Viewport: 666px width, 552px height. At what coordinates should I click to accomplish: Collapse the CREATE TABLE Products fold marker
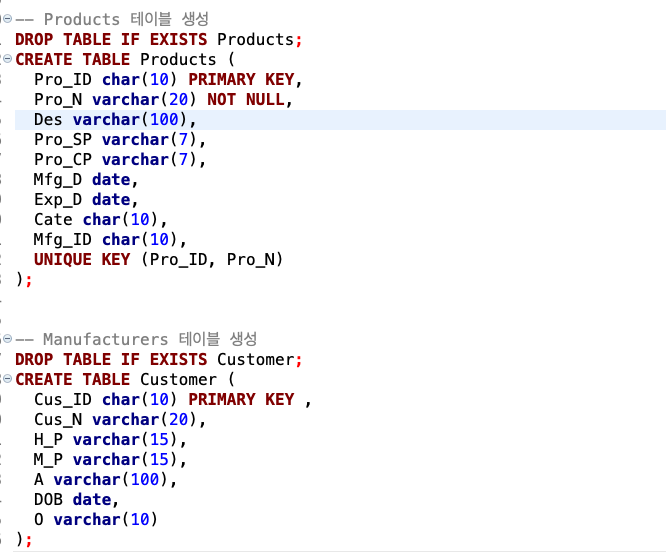point(7,59)
